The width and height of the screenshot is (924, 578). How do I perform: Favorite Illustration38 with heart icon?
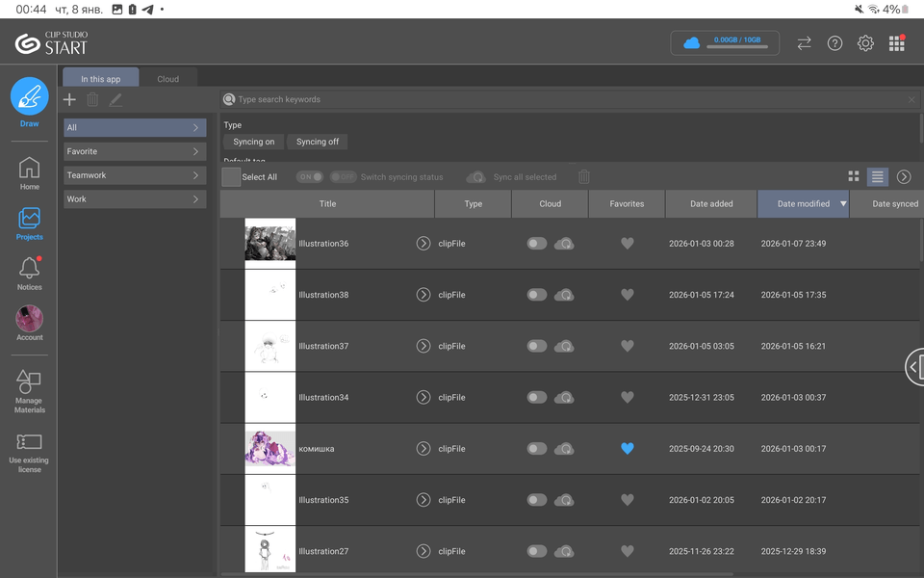(627, 295)
